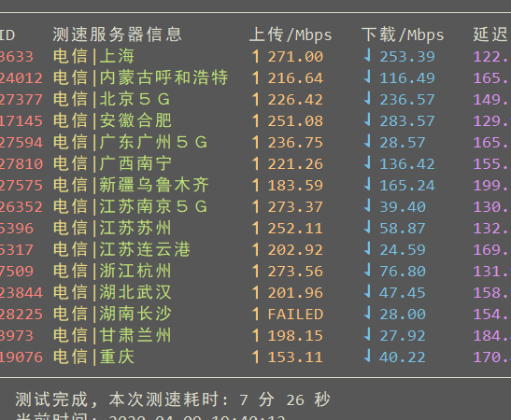Select the download value 136.42

pos(407,164)
